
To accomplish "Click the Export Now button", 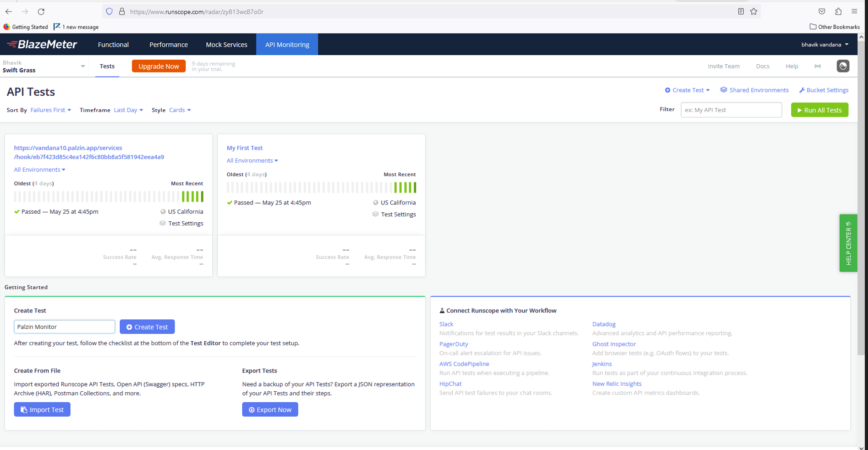I will [x=270, y=409].
